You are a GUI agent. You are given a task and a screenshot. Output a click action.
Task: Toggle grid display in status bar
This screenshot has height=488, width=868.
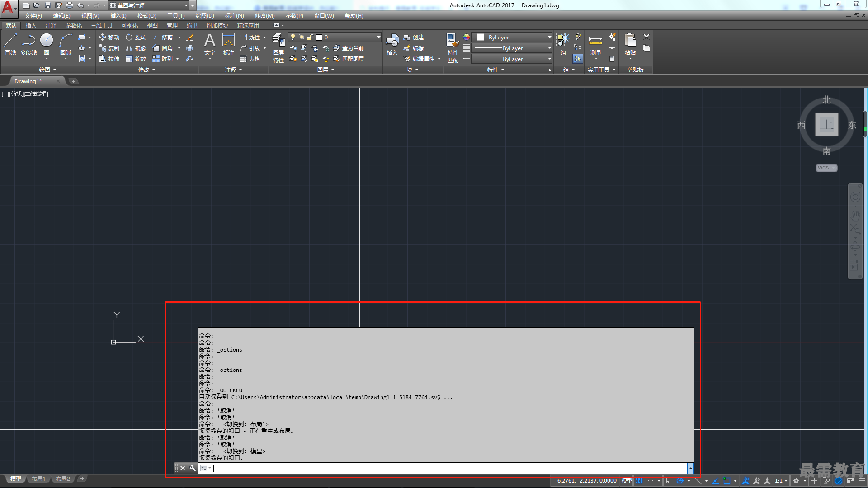tap(640, 481)
